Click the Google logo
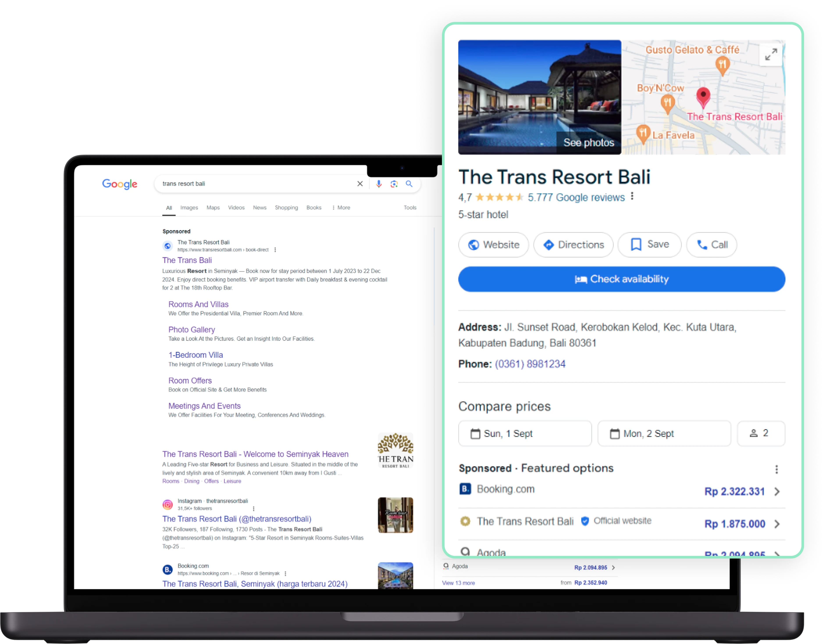This screenshot has width=826, height=644. (119, 184)
